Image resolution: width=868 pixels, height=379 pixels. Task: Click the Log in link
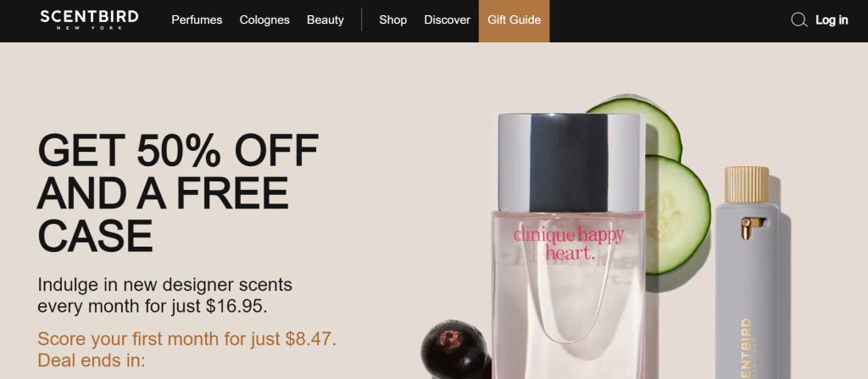832,20
